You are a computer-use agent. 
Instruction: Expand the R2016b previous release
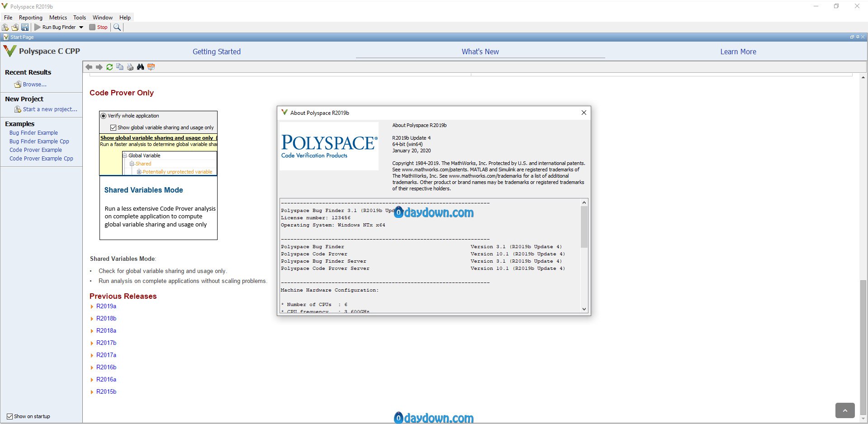(x=92, y=367)
